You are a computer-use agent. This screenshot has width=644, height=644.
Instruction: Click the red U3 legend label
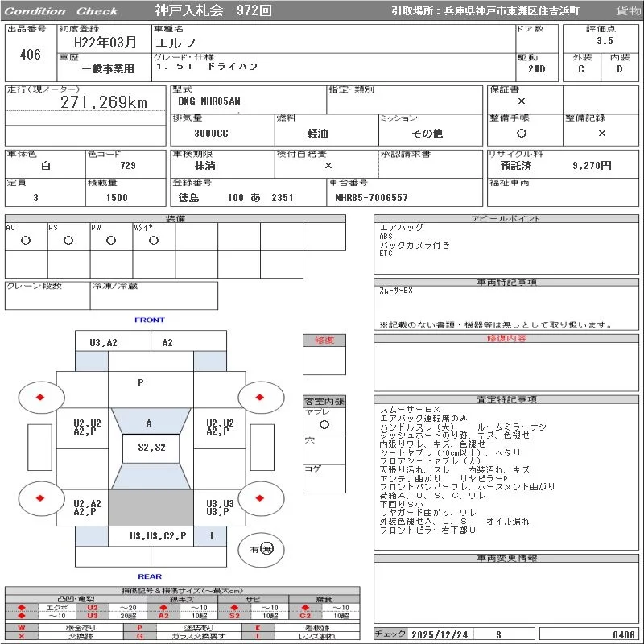click(x=93, y=615)
